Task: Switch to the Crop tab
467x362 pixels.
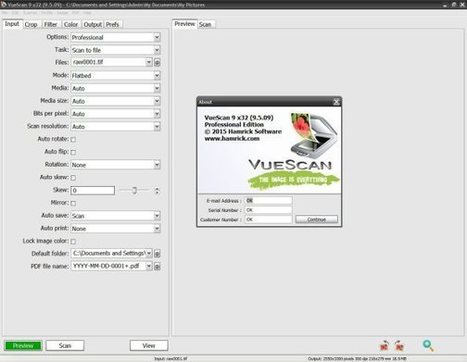Action: point(31,24)
